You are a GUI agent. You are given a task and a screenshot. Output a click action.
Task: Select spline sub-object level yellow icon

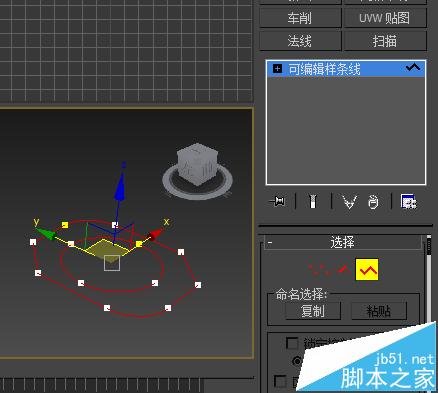tap(367, 269)
